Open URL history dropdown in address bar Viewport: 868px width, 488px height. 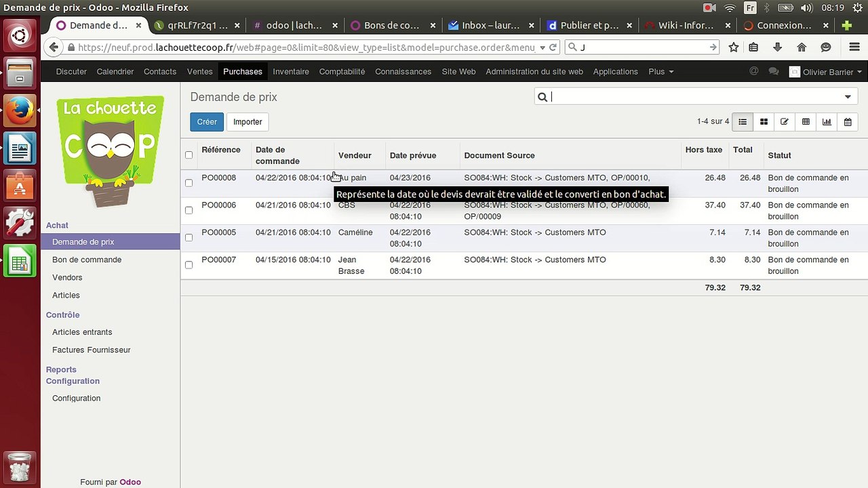(542, 47)
